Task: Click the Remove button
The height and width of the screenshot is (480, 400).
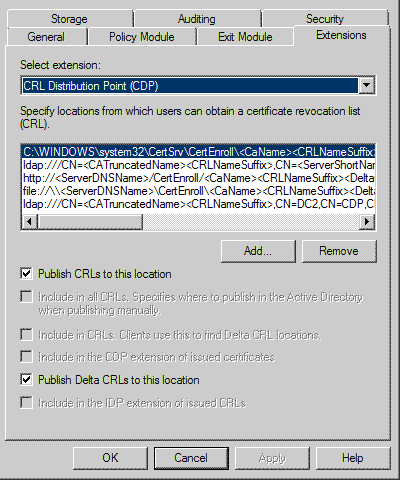Action: click(x=339, y=251)
